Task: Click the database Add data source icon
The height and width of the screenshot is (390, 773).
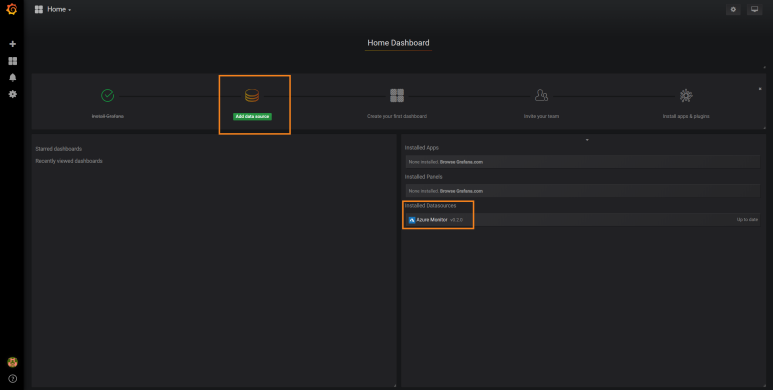Action: [252, 95]
